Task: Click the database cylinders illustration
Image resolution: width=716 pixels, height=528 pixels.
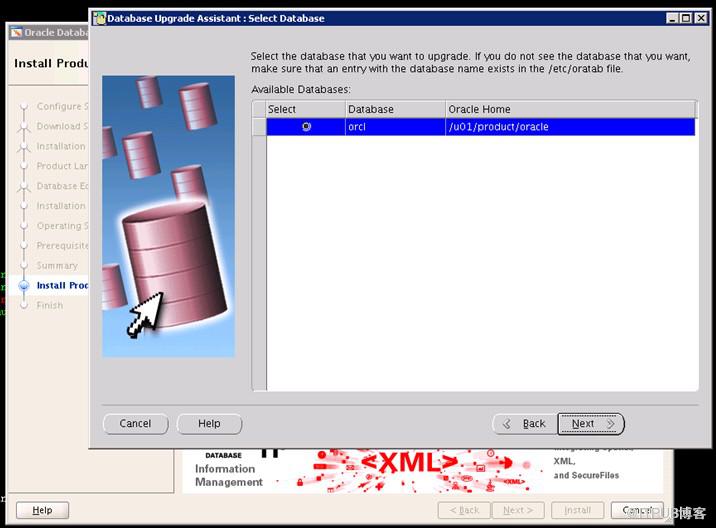Action: (168, 216)
